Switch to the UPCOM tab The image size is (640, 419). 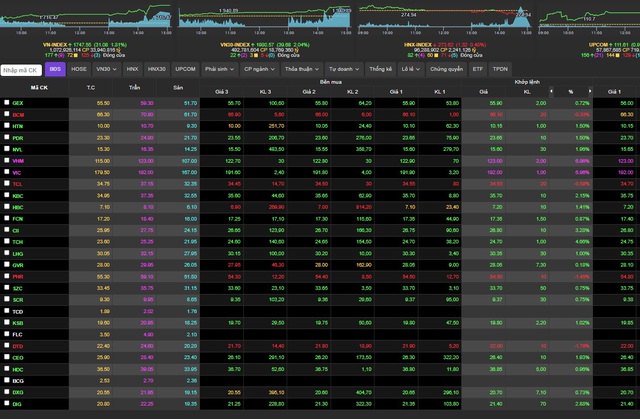coord(185,70)
